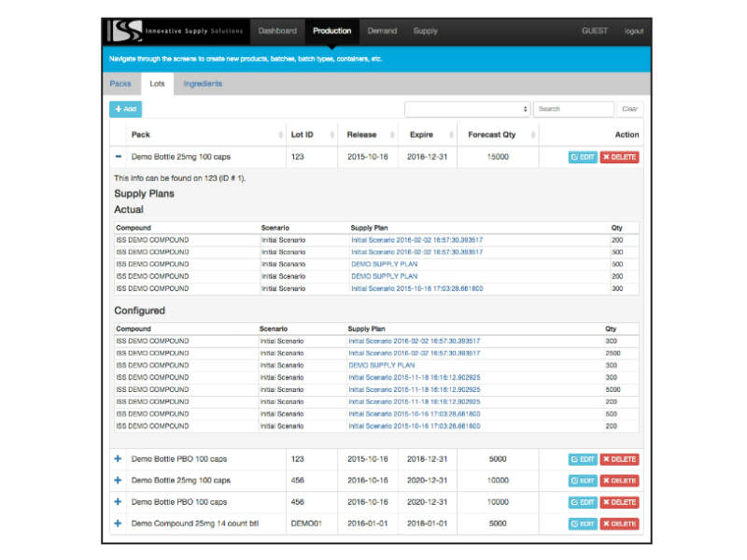Screen dimensions: 747x560
Task: Sort by Forecast Qty column arrows
Action: pyautogui.click(x=533, y=135)
